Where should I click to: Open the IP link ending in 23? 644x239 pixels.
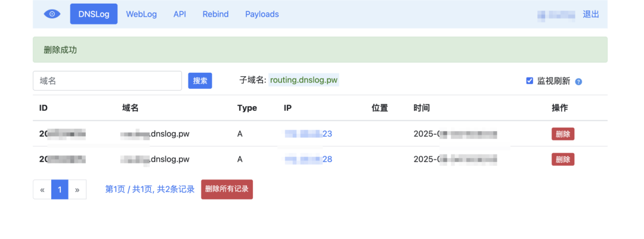pos(308,134)
